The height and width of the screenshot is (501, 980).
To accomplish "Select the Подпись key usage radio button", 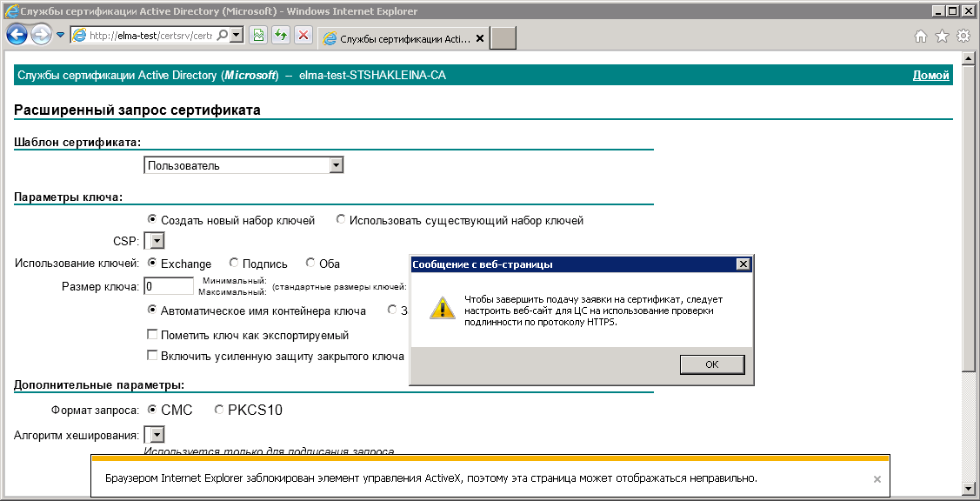I will pos(234,263).
